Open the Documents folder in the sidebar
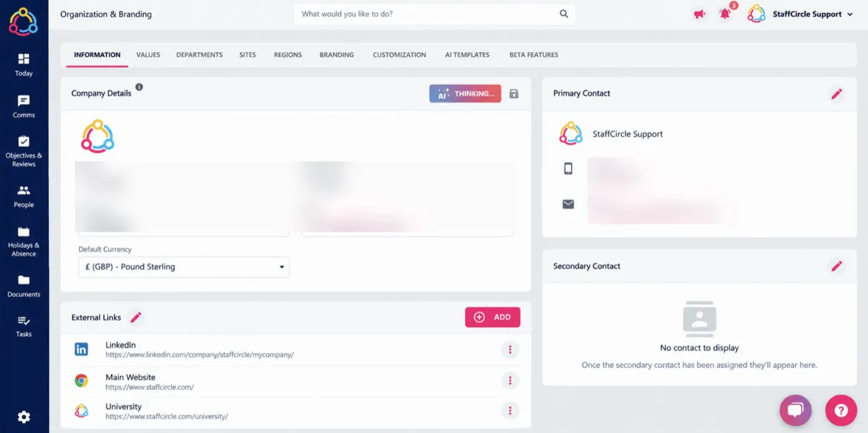Image resolution: width=868 pixels, height=433 pixels. point(24,286)
